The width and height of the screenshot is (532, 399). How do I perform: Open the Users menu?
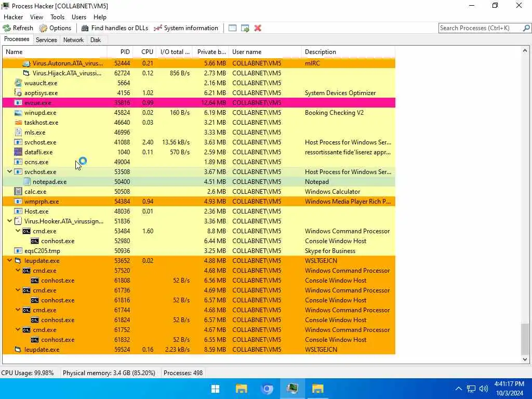click(x=79, y=17)
